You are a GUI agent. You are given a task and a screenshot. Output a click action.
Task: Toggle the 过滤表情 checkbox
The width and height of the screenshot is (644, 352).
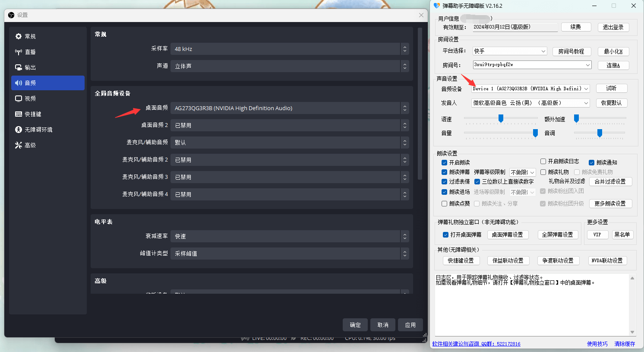click(x=444, y=182)
